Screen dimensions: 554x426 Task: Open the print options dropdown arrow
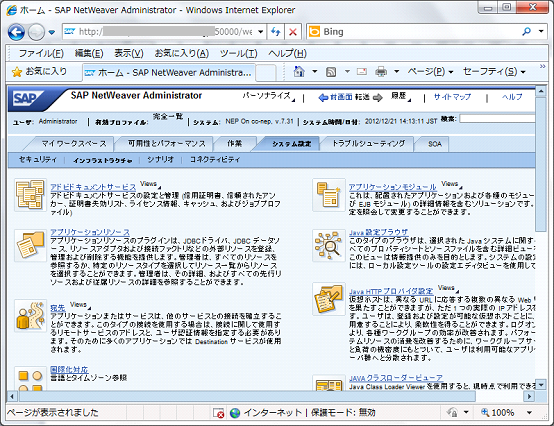[396, 72]
